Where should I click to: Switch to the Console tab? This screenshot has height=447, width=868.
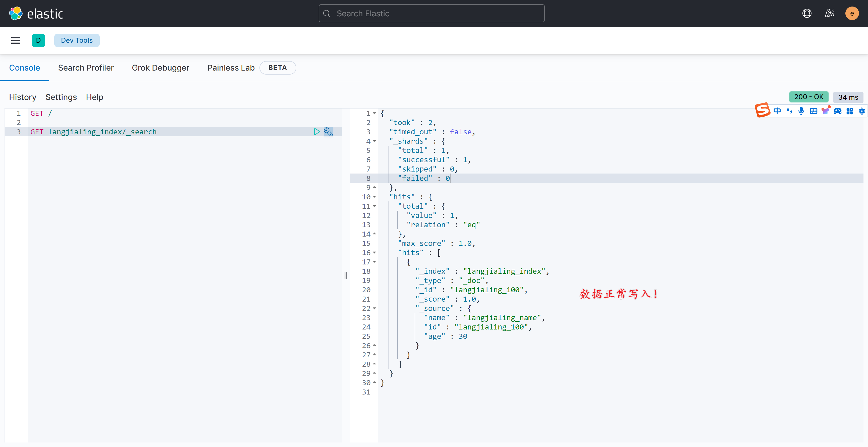(25, 68)
